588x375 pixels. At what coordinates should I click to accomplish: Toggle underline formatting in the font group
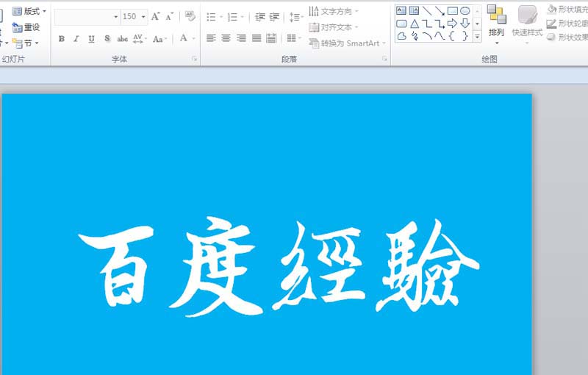click(x=91, y=39)
